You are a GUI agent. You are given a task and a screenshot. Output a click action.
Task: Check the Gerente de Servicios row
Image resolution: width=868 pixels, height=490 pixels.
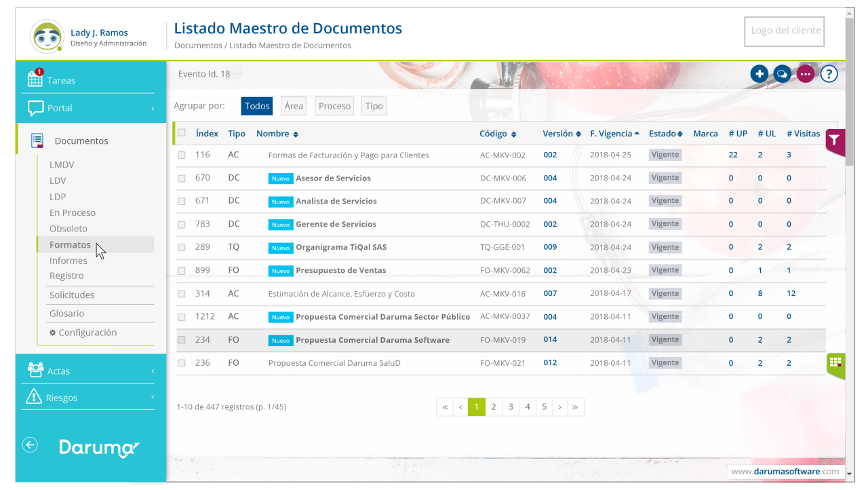181,225
